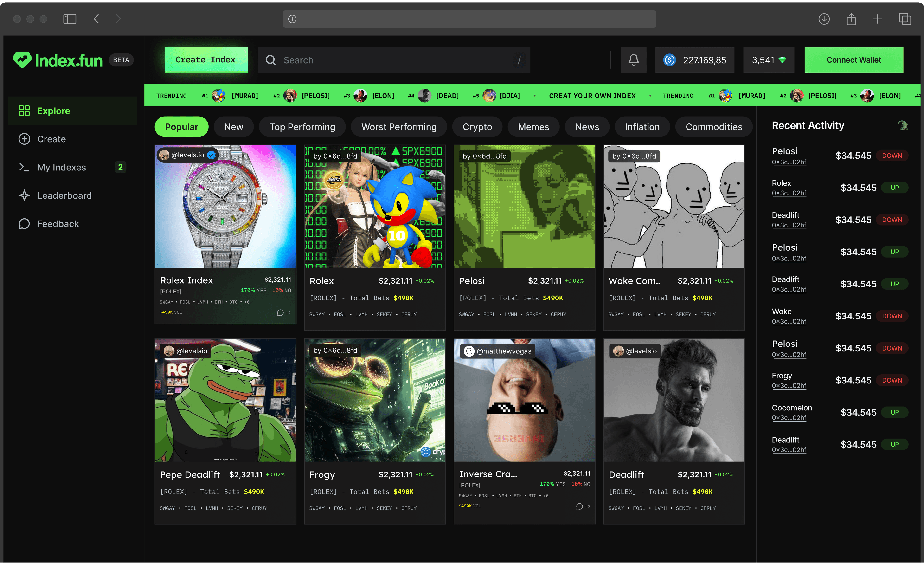
Task: Open the Woke Com.. card image
Action: (x=674, y=207)
